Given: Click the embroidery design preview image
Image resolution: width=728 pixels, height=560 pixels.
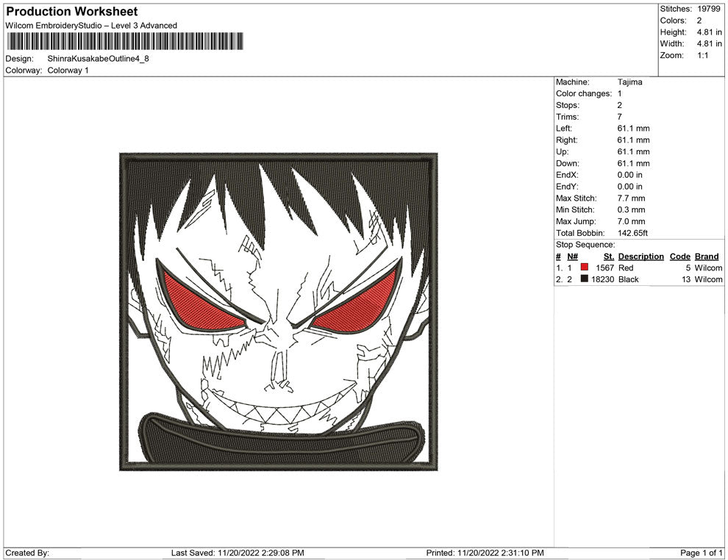Looking at the screenshot, I should tap(279, 312).
